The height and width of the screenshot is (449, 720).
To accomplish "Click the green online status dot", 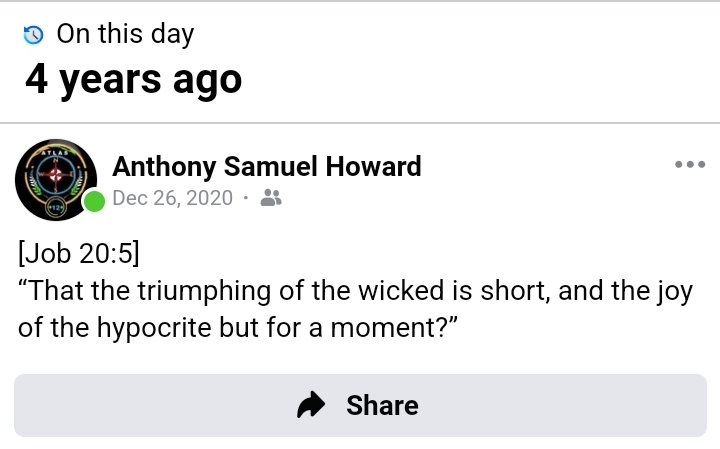I will (94, 202).
